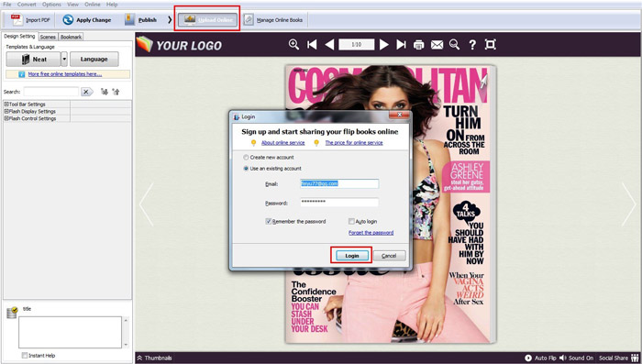Switch to the Scenes tab
The height and width of the screenshot is (364, 642).
[x=48, y=37]
